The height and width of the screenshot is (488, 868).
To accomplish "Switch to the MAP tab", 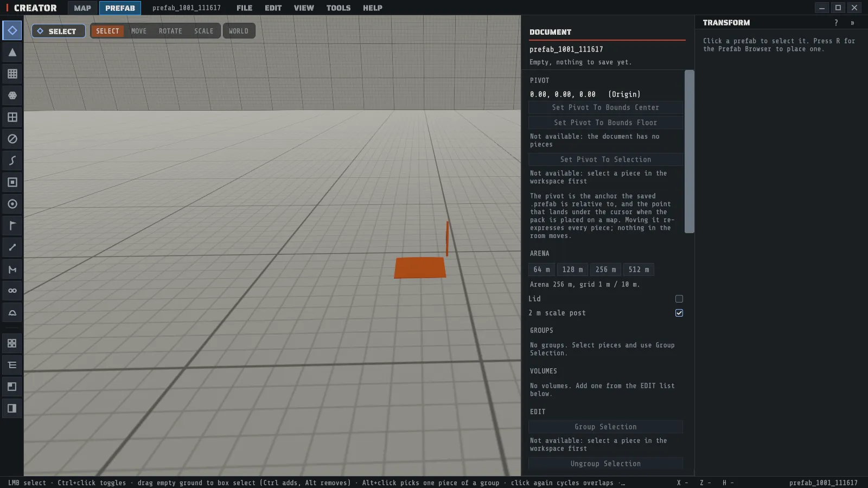I will pos(82,8).
